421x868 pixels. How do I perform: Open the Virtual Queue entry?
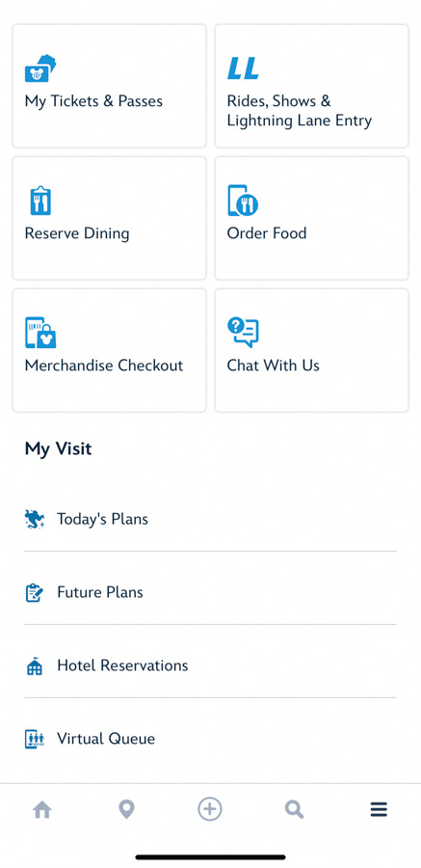click(210, 739)
